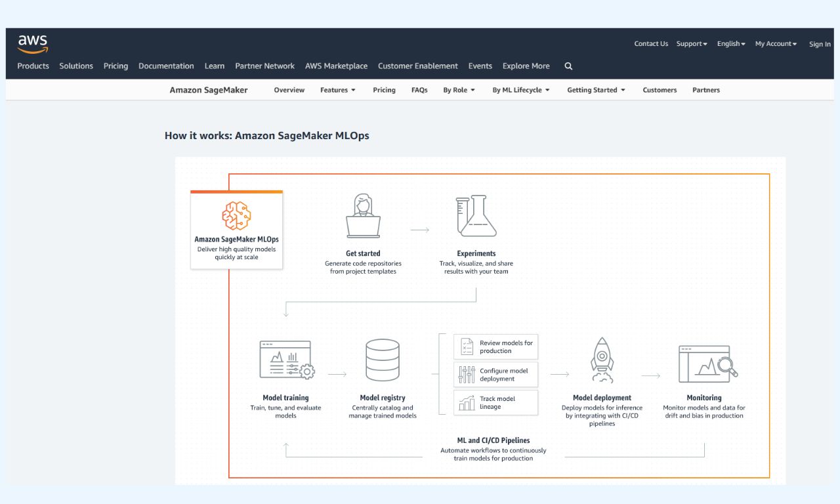Click the 'Track model lineage' box
This screenshot has width=840, height=504.
(495, 403)
